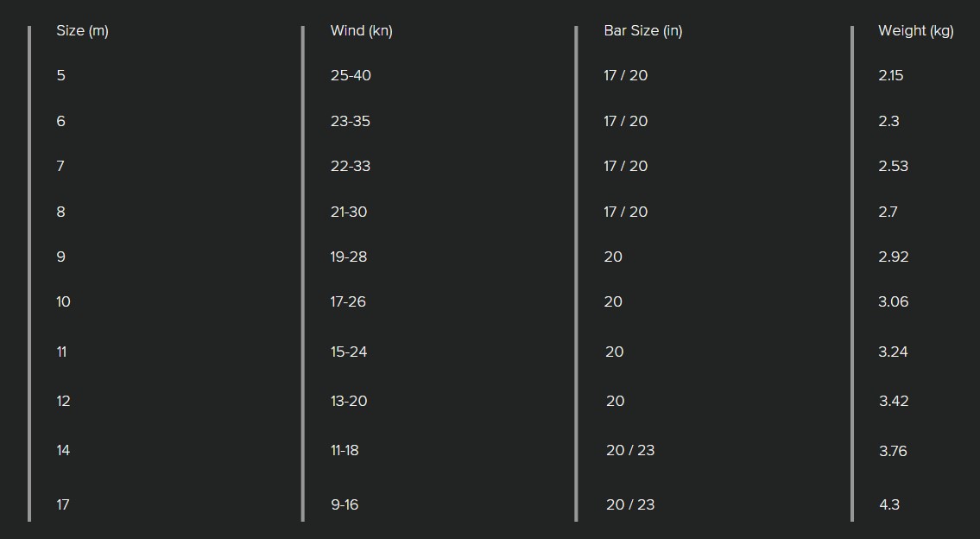Select the 25-40 wind range cell

(x=351, y=76)
